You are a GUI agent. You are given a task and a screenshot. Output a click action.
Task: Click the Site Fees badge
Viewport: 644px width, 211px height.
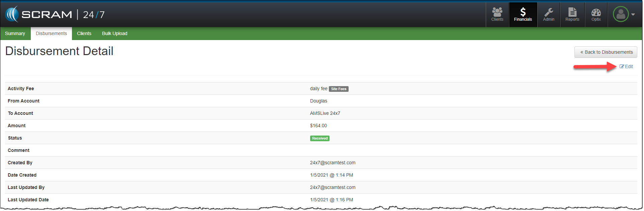tap(339, 89)
